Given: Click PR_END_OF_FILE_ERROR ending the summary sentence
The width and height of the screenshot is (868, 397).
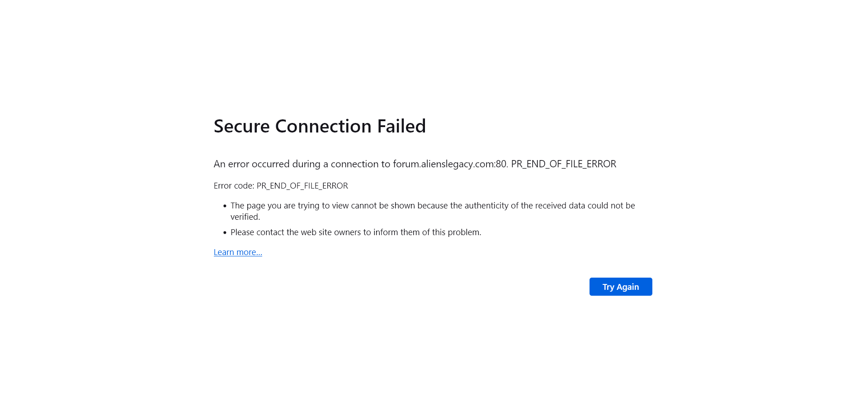Looking at the screenshot, I should tap(563, 164).
